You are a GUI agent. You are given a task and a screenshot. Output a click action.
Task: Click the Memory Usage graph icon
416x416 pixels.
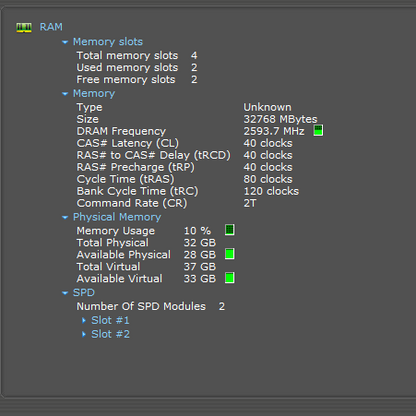click(x=230, y=230)
